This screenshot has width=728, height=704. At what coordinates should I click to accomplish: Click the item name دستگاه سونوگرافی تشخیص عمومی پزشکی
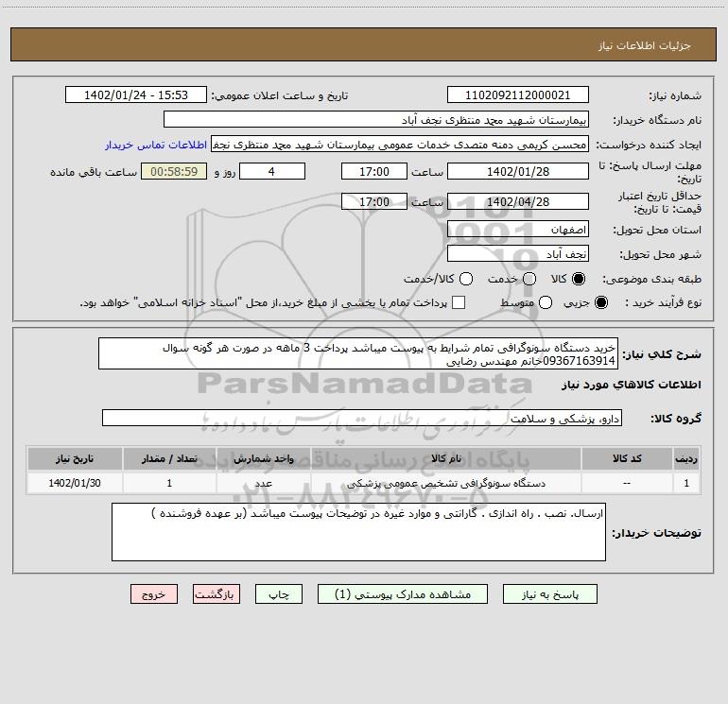(x=445, y=484)
